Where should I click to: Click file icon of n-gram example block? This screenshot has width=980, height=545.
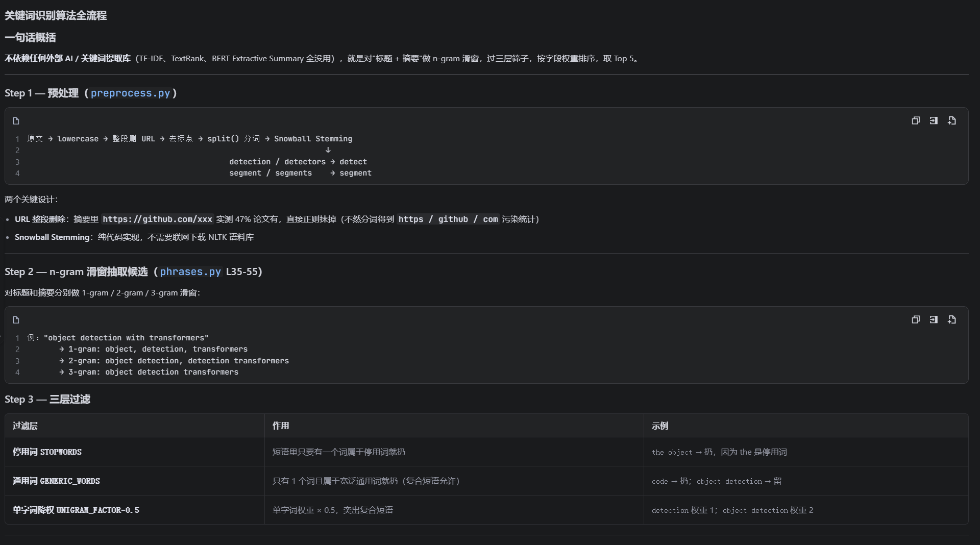tap(16, 320)
